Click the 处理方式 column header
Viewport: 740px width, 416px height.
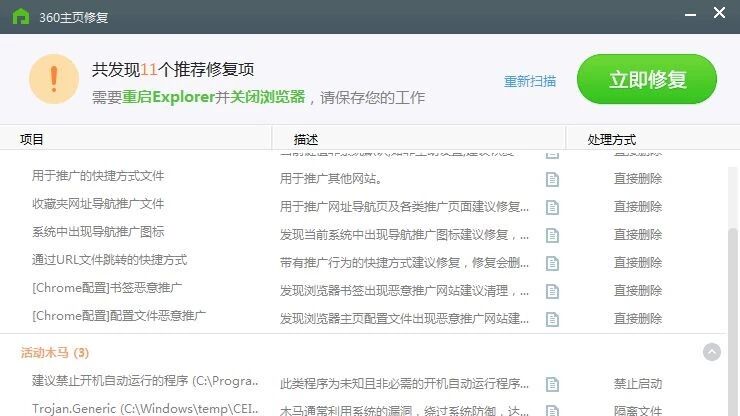click(612, 139)
